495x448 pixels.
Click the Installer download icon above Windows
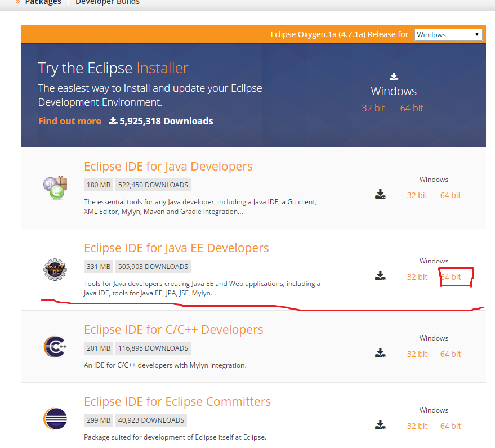(x=394, y=77)
